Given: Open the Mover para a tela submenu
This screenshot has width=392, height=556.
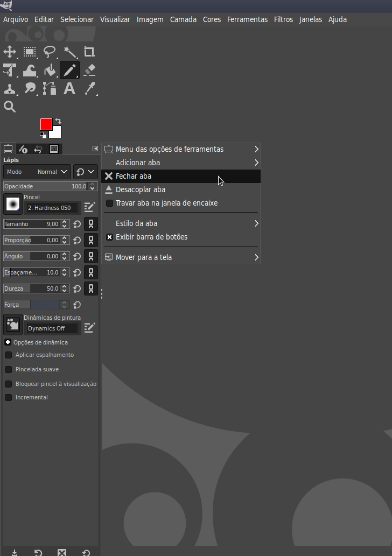Looking at the screenshot, I should [181, 257].
